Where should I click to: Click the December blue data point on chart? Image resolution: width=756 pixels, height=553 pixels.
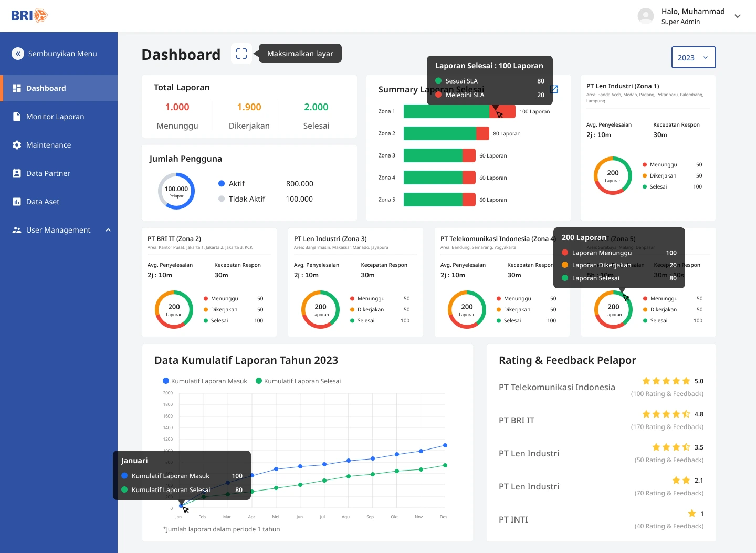[445, 445]
